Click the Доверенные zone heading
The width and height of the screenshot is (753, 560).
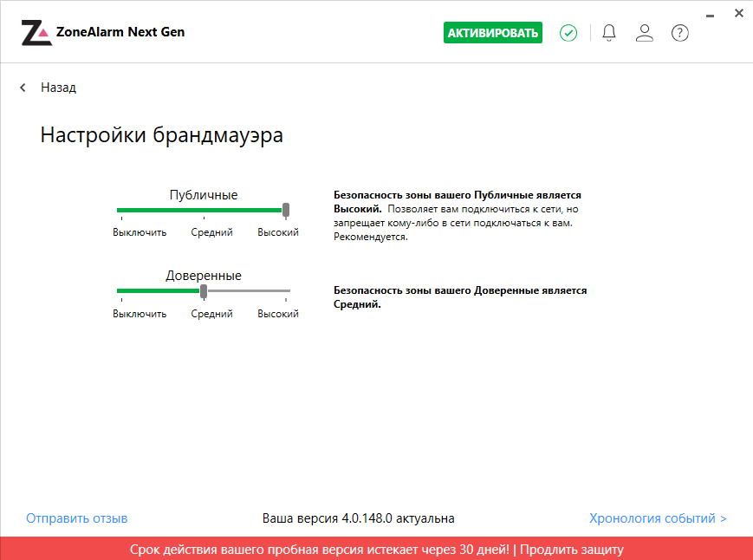pos(204,276)
